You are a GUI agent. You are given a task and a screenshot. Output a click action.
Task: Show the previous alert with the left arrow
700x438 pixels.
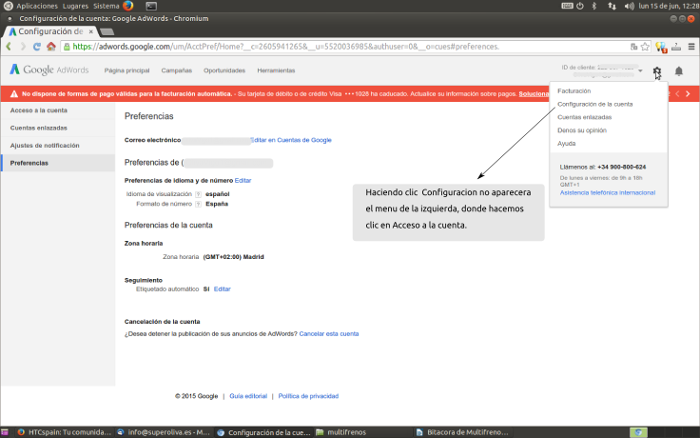677,93
